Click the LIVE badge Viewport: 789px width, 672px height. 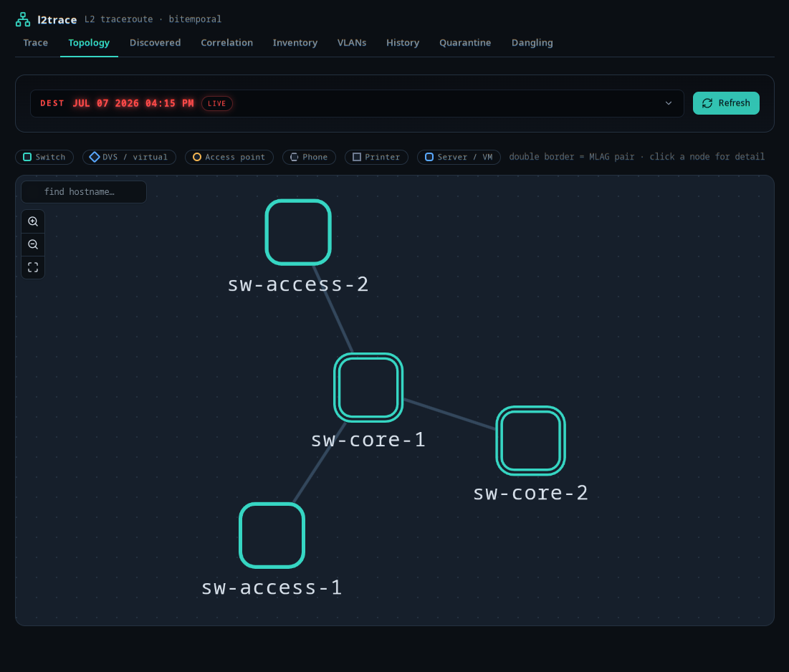pyautogui.click(x=217, y=104)
